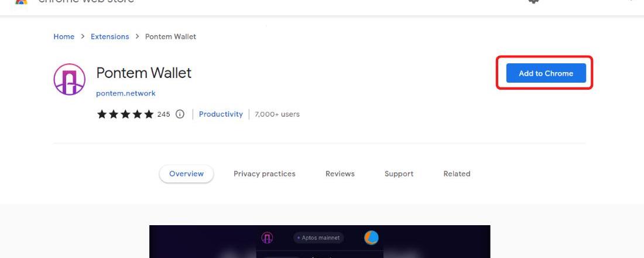Click the Pontem Wallet purple logo icon
The height and width of the screenshot is (258, 644).
(70, 79)
